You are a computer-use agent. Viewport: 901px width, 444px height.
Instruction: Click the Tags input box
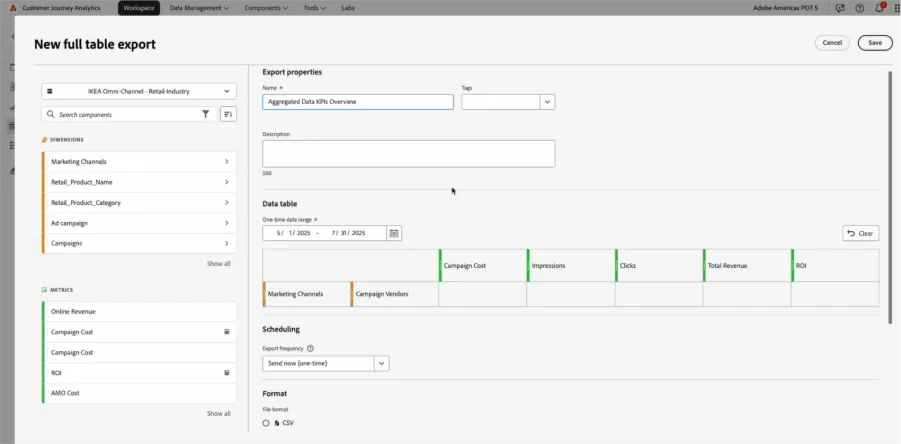click(500, 102)
